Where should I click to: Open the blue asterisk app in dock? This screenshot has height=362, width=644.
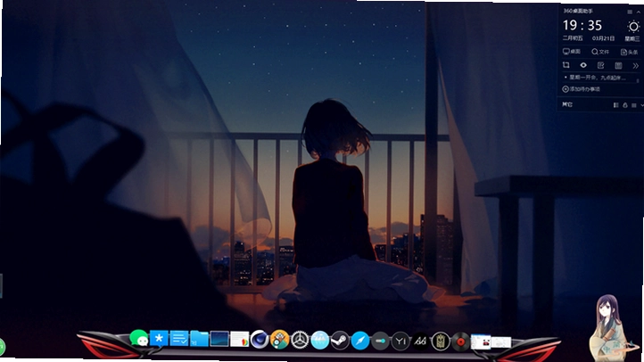click(x=159, y=339)
